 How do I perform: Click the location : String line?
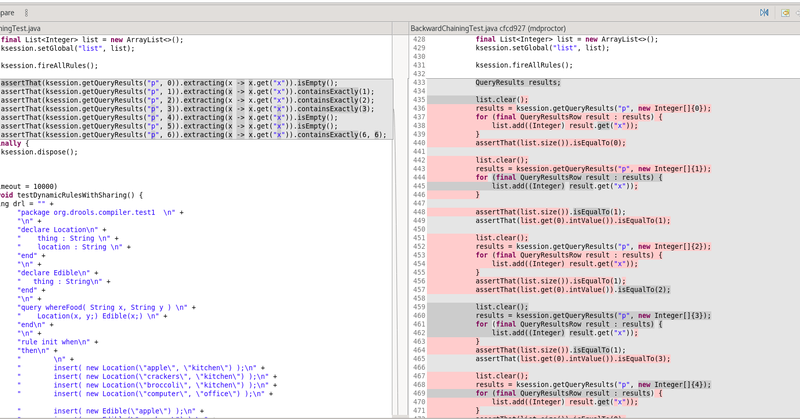coord(74,247)
